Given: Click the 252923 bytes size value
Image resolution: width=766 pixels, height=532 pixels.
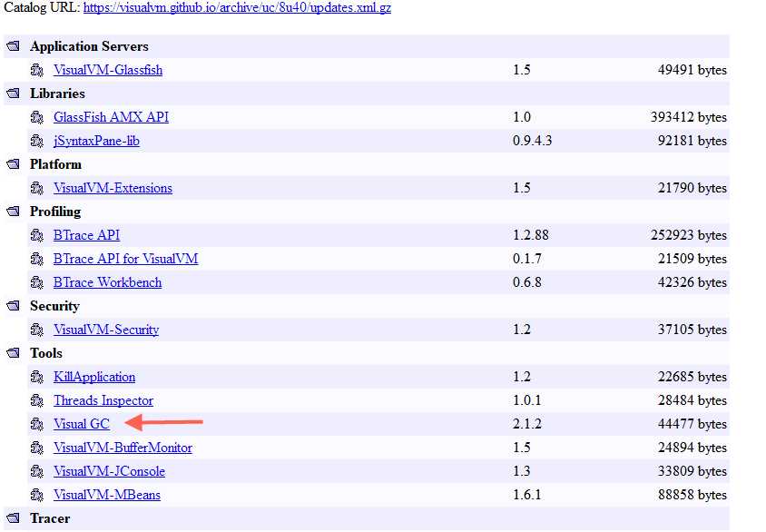Looking at the screenshot, I should (689, 235).
